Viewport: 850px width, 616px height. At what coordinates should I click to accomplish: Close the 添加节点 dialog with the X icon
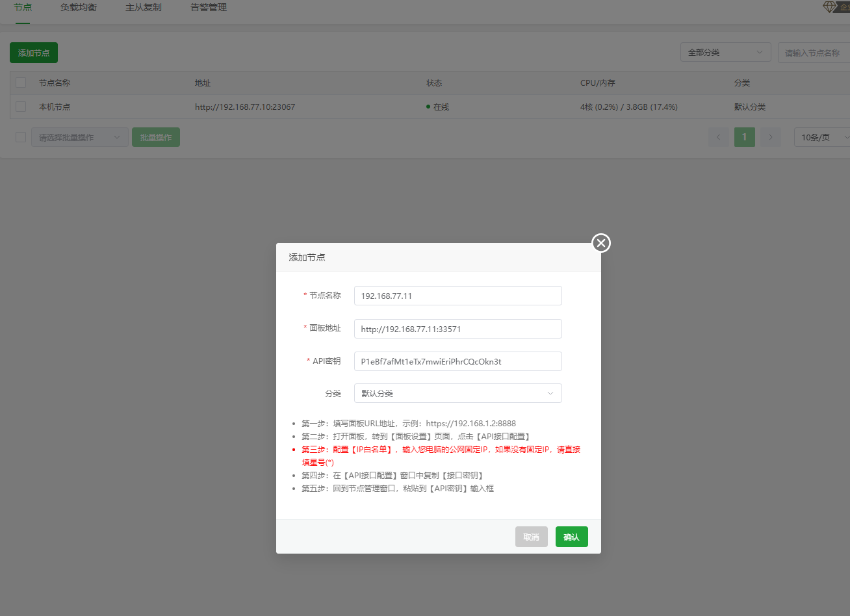point(600,243)
